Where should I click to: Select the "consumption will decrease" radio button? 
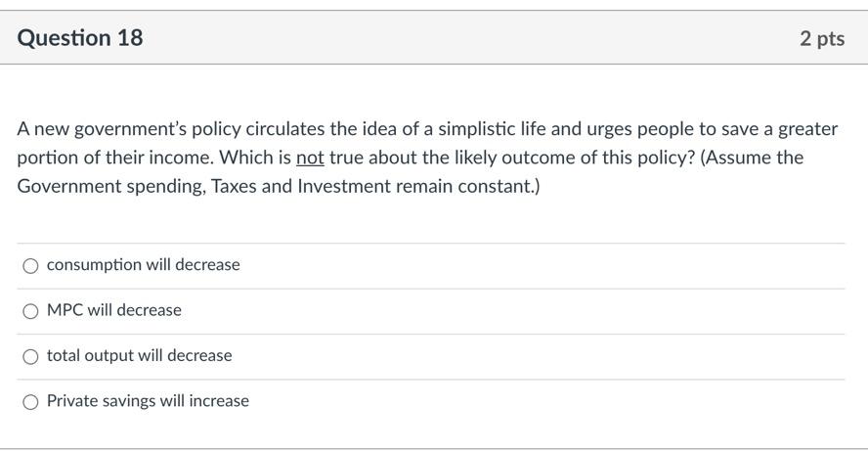[31, 265]
